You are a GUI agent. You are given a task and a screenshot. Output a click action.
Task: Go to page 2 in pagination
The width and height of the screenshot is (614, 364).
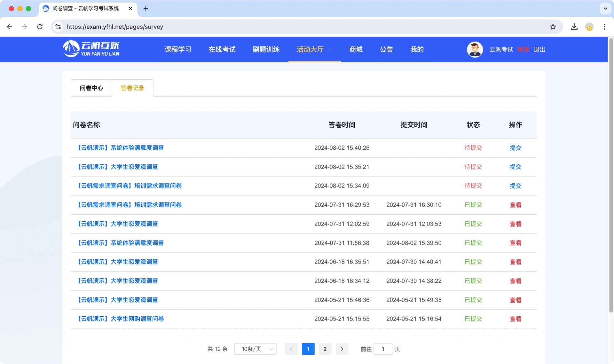point(325,349)
